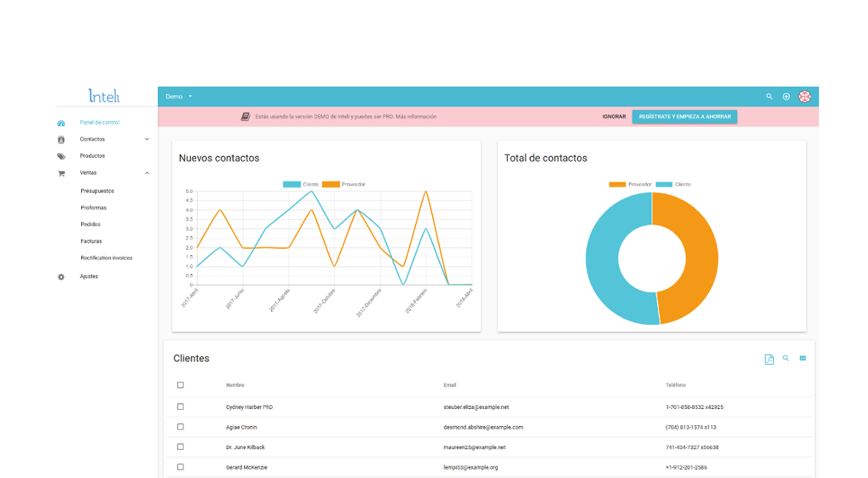Expand the Contactos menu chevron

tap(146, 139)
